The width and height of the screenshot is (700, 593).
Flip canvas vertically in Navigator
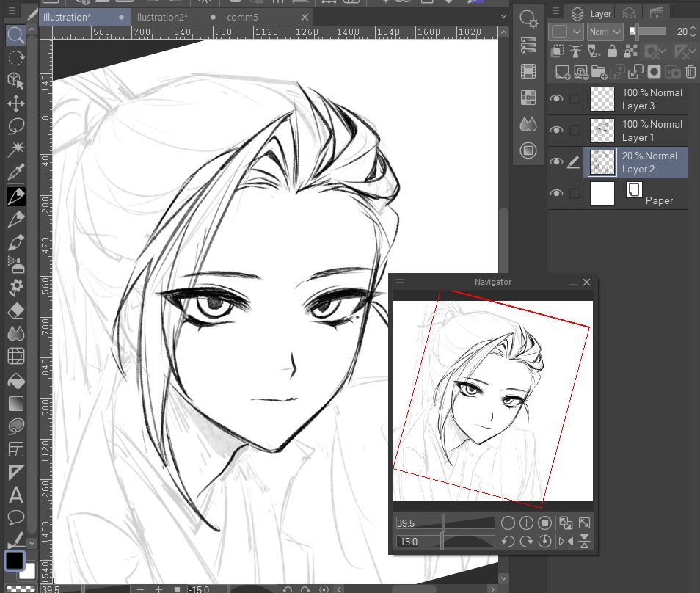click(584, 542)
